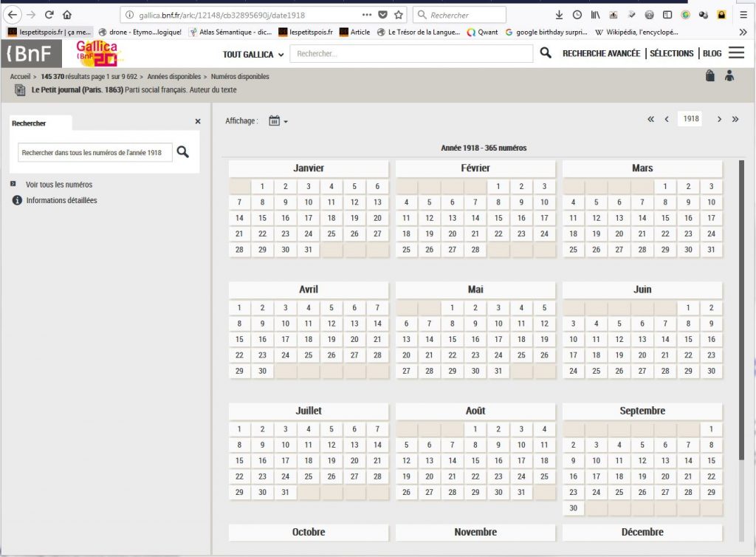
Task: Open the hamburger menu in Gallica header
Action: click(x=736, y=53)
